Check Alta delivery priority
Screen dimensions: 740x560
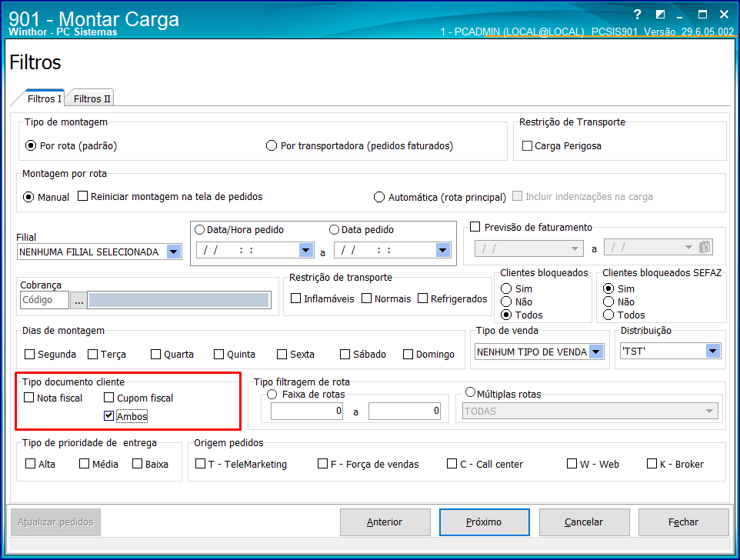click(x=31, y=463)
